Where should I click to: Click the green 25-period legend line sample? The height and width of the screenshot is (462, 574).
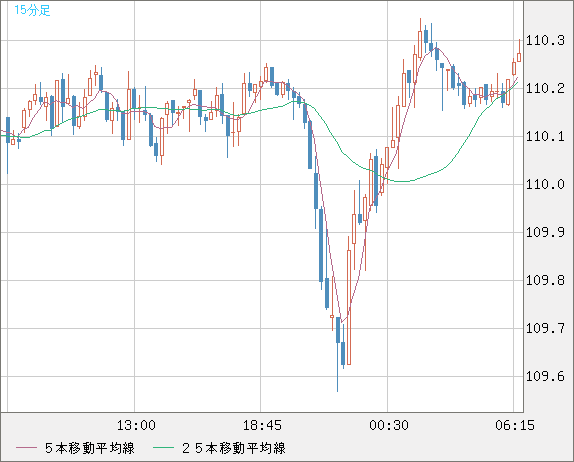pos(163,448)
